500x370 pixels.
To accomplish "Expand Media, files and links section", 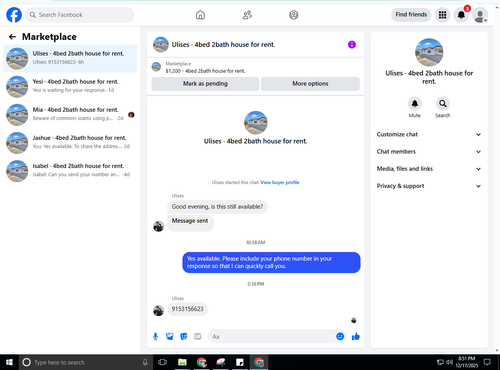I will point(429,169).
